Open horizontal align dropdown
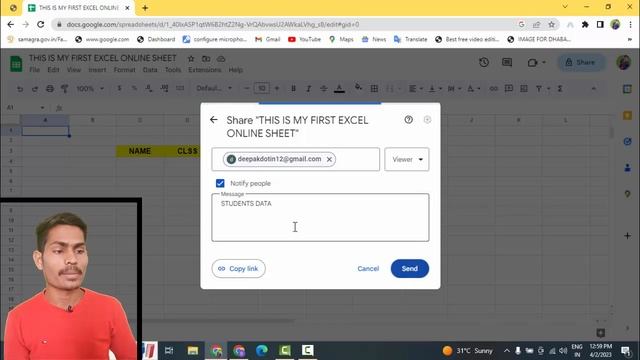The image size is (640, 360). 416,89
